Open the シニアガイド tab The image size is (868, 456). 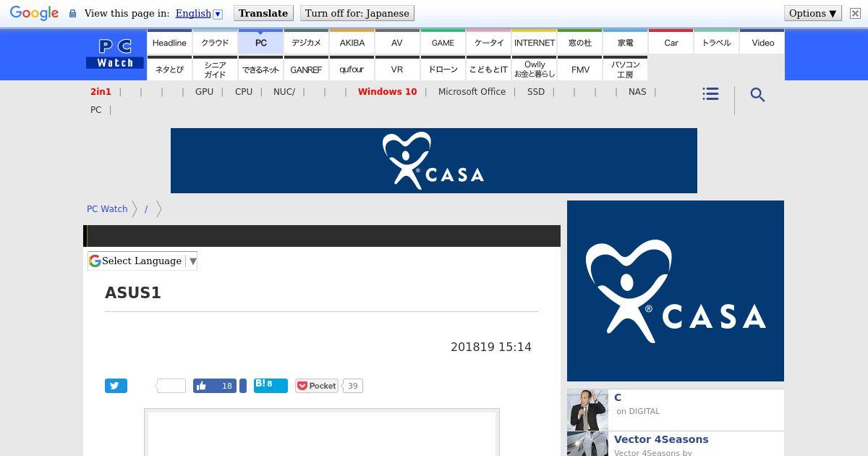tap(215, 69)
